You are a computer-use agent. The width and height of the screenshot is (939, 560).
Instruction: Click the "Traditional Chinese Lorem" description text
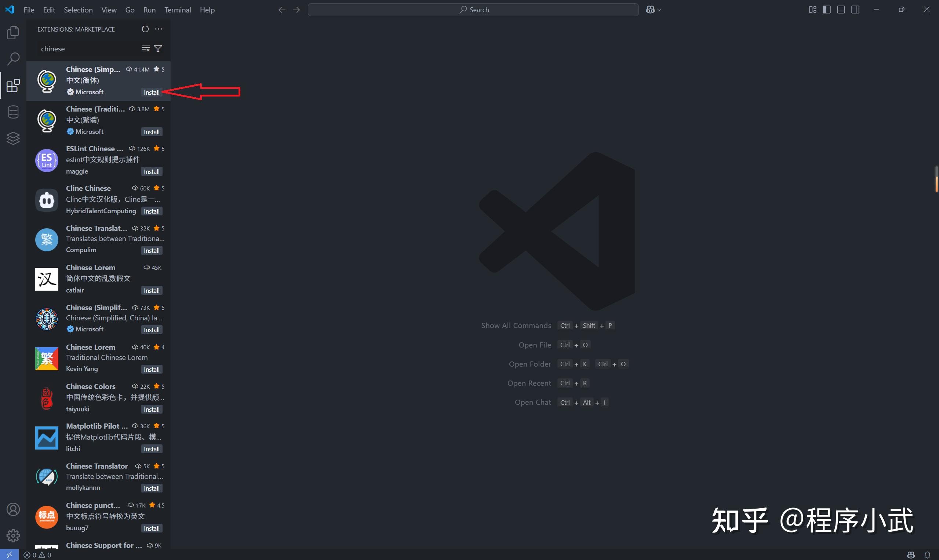[x=107, y=357]
